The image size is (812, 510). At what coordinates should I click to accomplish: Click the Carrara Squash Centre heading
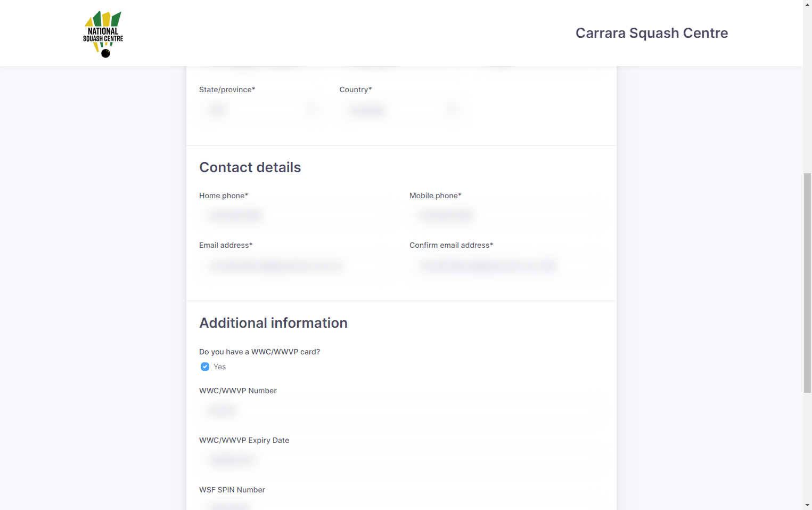point(652,33)
